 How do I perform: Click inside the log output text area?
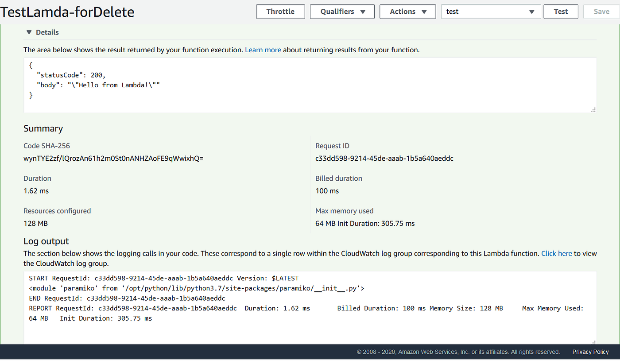pyautogui.click(x=310, y=308)
